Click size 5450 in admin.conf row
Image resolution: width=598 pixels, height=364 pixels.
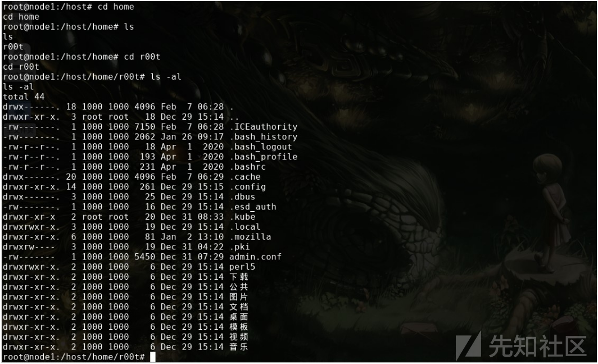point(144,257)
